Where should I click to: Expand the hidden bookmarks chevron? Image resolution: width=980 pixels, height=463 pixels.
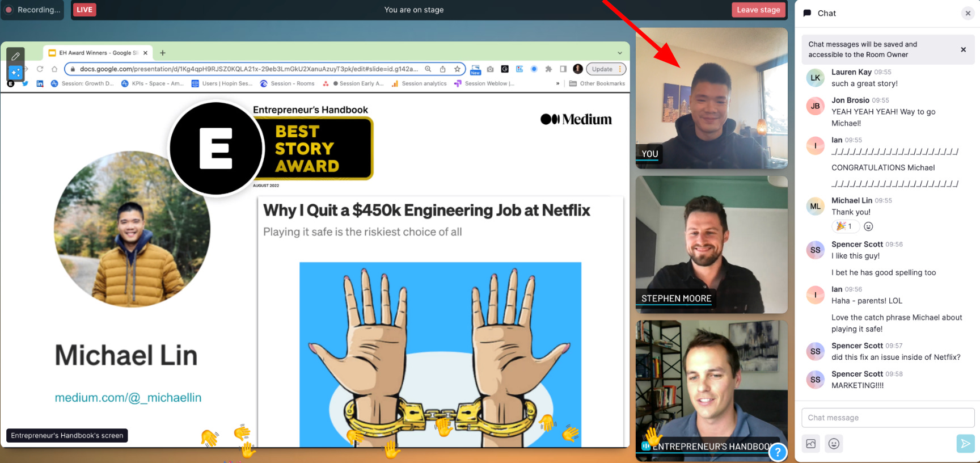tap(557, 83)
